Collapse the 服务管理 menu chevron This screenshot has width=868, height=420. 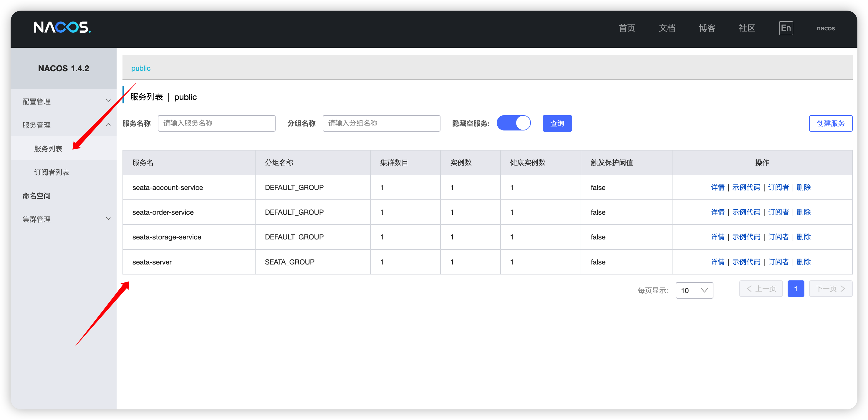coord(108,124)
